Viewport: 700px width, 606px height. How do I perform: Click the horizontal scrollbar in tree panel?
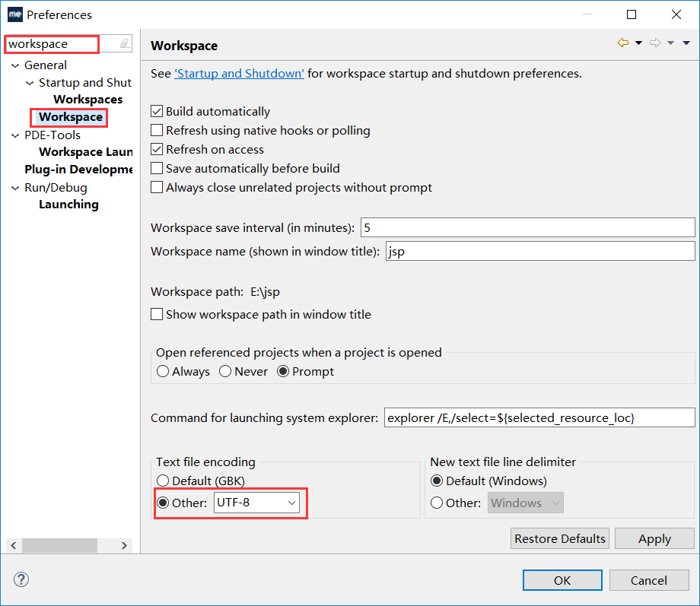pyautogui.click(x=60, y=545)
